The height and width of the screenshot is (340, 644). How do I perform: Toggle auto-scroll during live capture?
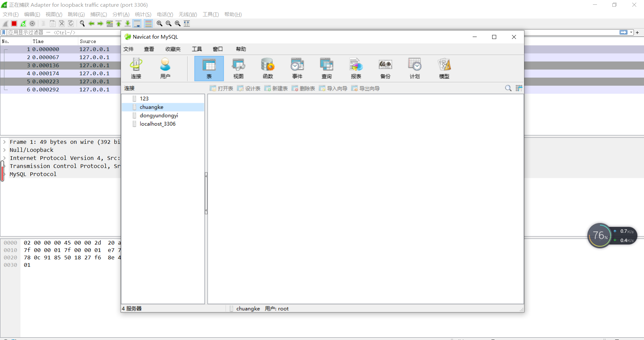tap(137, 24)
